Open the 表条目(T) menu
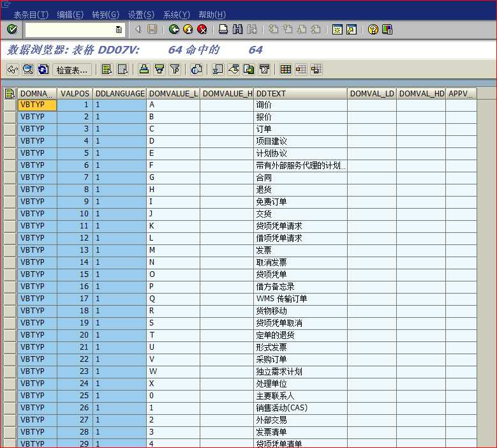 [x=31, y=15]
